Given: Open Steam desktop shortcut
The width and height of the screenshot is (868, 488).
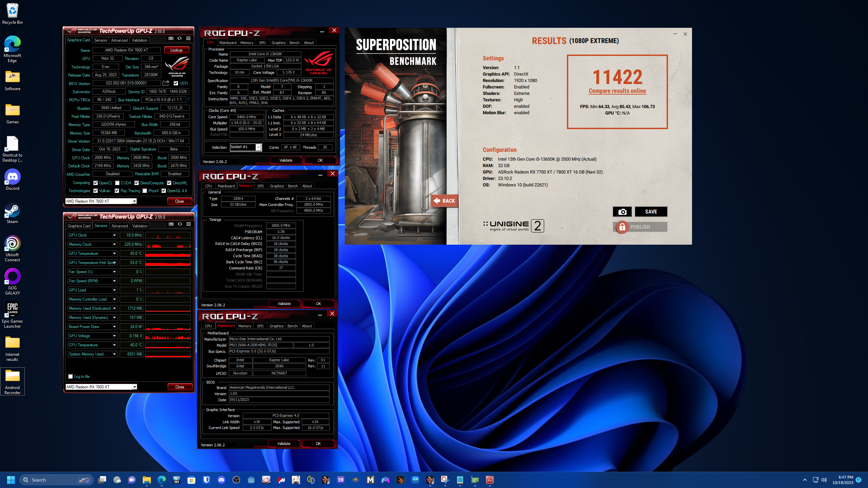Looking at the screenshot, I should pyautogui.click(x=13, y=213).
